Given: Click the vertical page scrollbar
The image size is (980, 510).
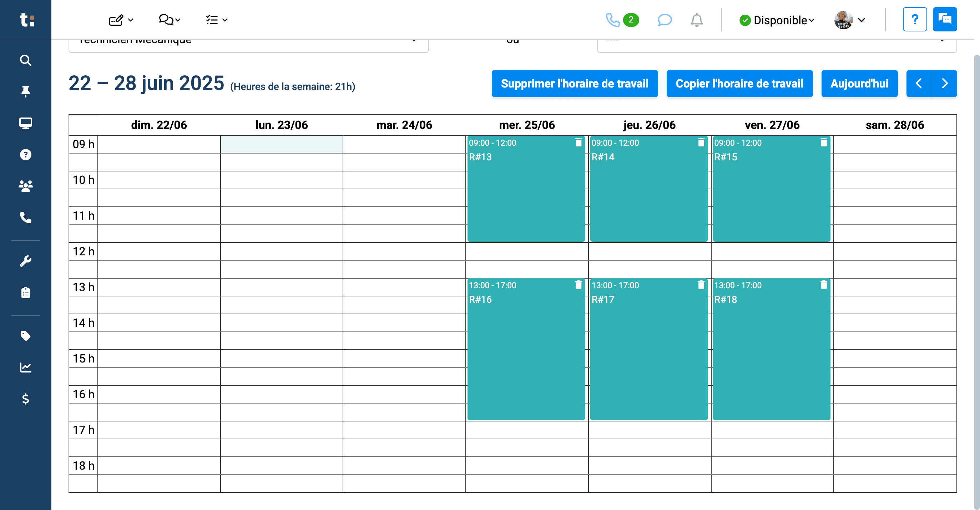Looking at the screenshot, I should pos(976,282).
